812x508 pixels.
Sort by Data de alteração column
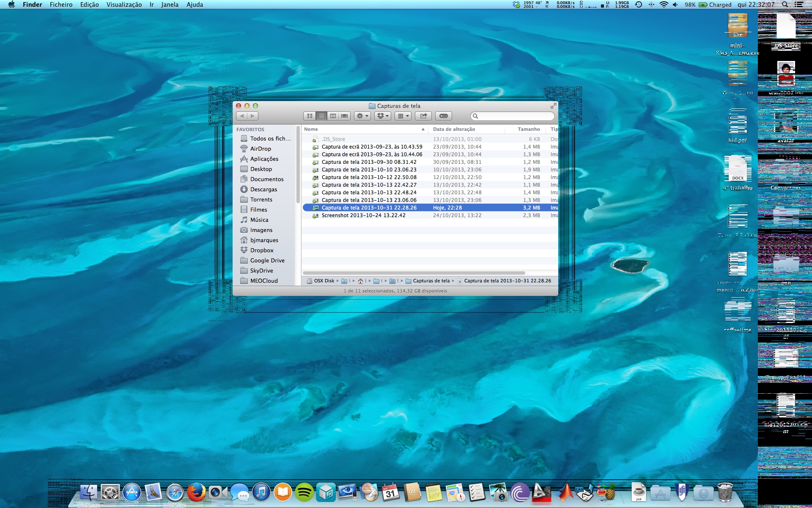(x=454, y=130)
